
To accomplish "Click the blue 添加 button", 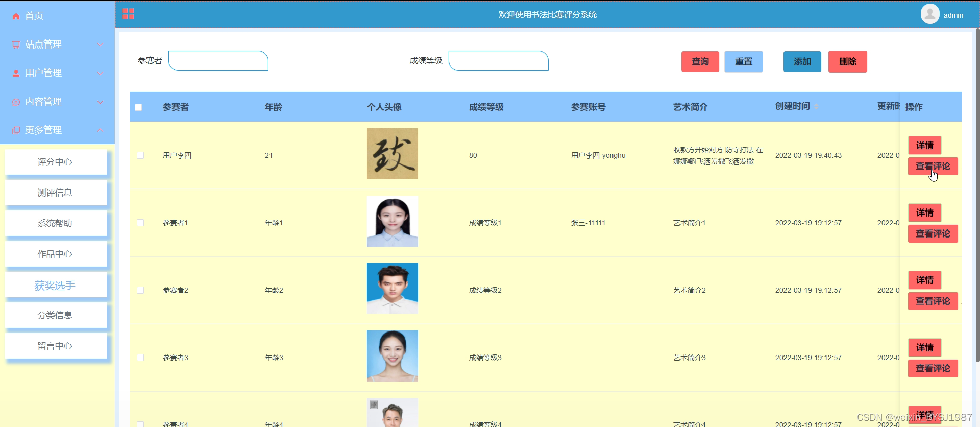I will click(x=802, y=61).
